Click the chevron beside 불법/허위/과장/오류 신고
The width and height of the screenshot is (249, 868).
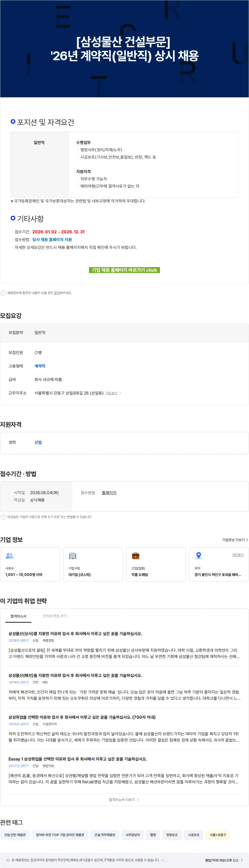[x=241, y=860]
